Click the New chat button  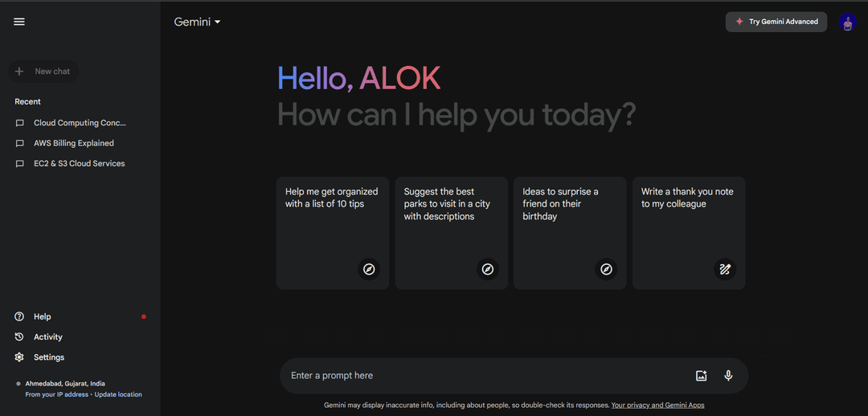[43, 71]
